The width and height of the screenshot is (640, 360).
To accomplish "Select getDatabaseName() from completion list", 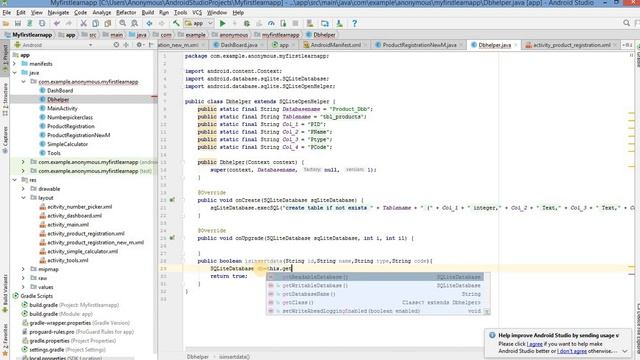I will pos(375,294).
